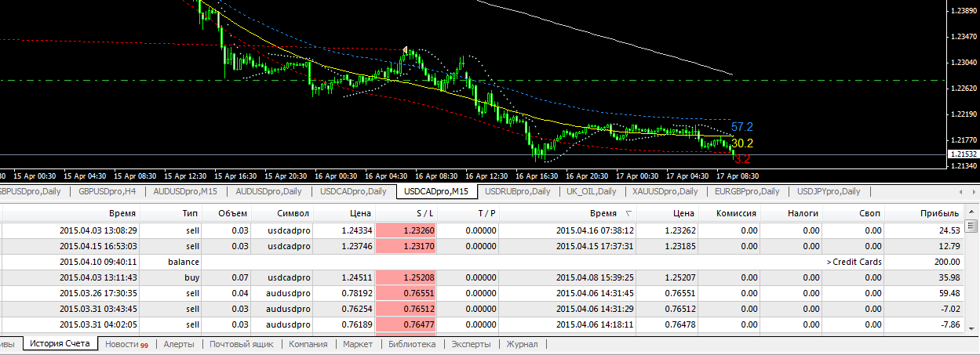This screenshot has height=355, width=980.
Task: Select the EURGBPpro,Daily chart tab
Action: click(x=748, y=191)
